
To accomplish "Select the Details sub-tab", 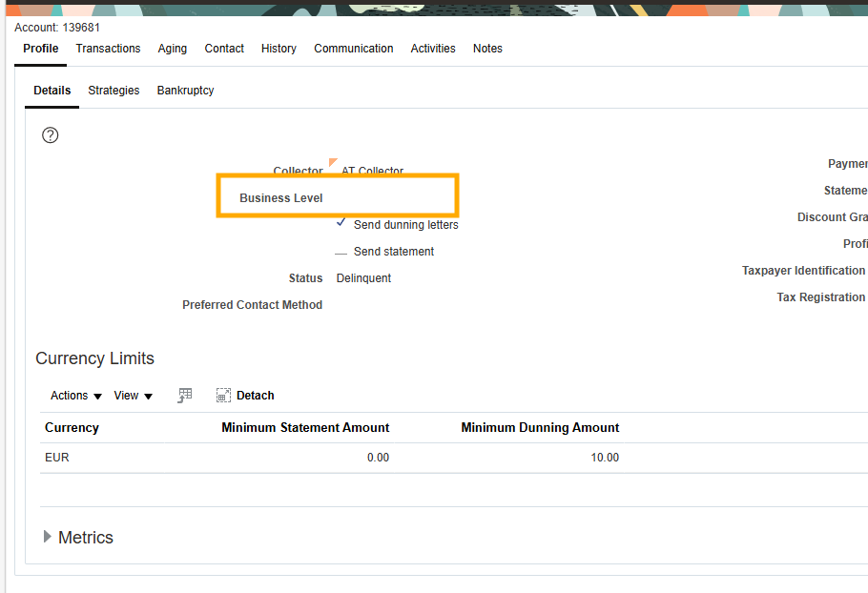I will point(52,91).
